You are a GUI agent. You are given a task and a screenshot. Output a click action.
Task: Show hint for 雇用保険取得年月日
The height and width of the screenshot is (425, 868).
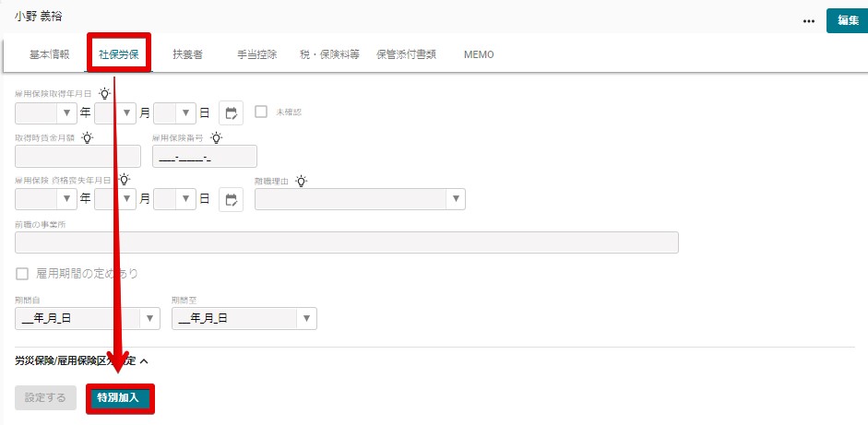pyautogui.click(x=104, y=93)
